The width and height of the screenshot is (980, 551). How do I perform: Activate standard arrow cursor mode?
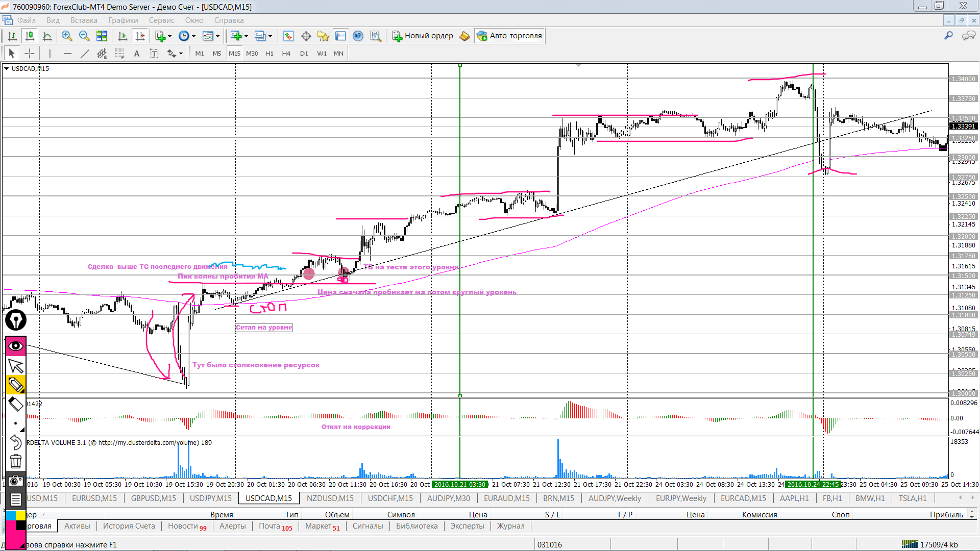[12, 53]
